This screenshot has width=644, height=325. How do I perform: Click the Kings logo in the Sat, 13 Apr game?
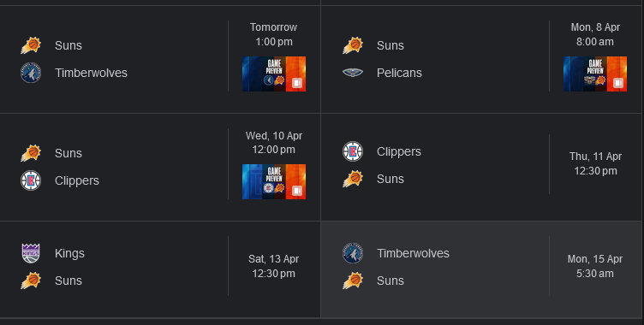[x=31, y=253]
